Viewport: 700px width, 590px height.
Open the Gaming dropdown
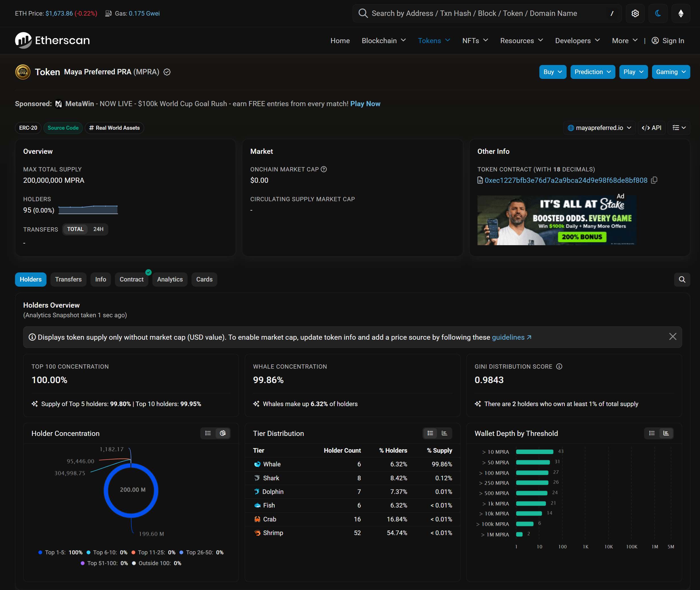click(x=670, y=72)
